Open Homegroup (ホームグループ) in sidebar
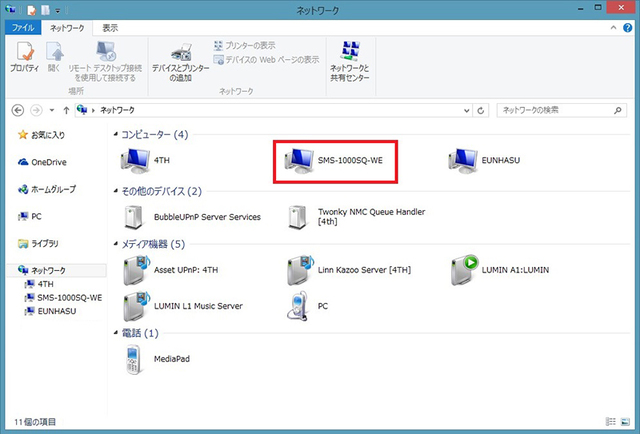Viewport: 640px width, 434px height. click(x=47, y=189)
